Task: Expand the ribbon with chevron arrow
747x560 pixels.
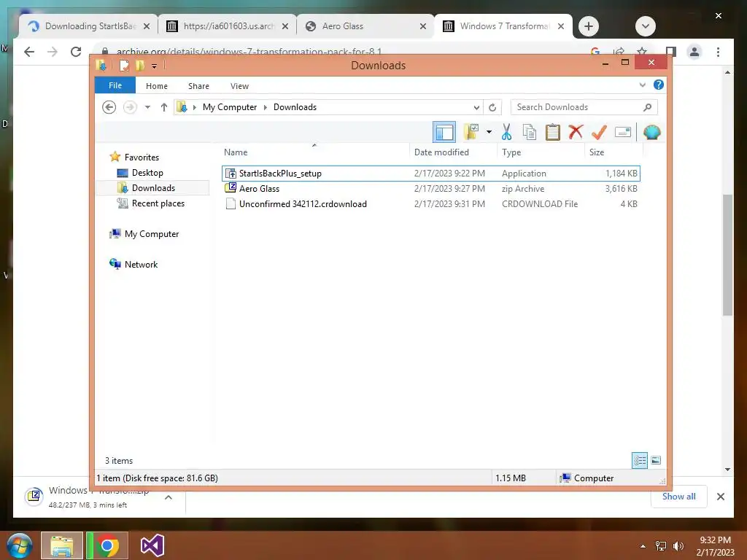Action: click(642, 85)
